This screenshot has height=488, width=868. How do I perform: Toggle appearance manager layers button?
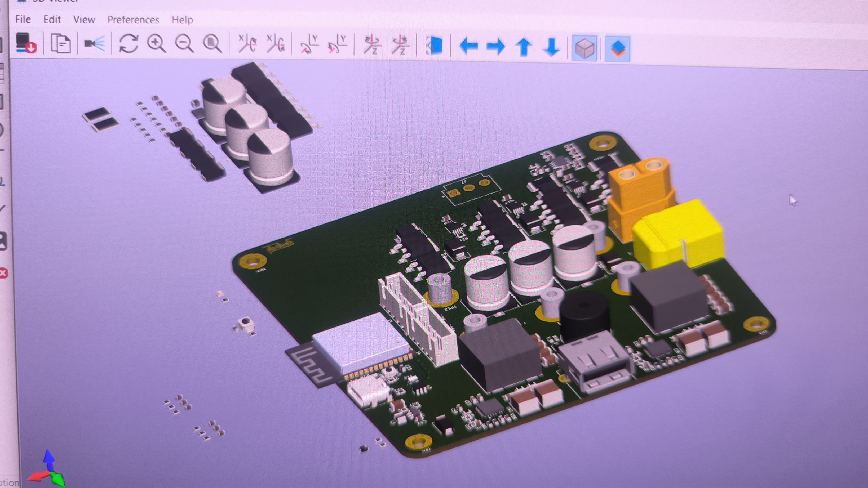(x=617, y=49)
